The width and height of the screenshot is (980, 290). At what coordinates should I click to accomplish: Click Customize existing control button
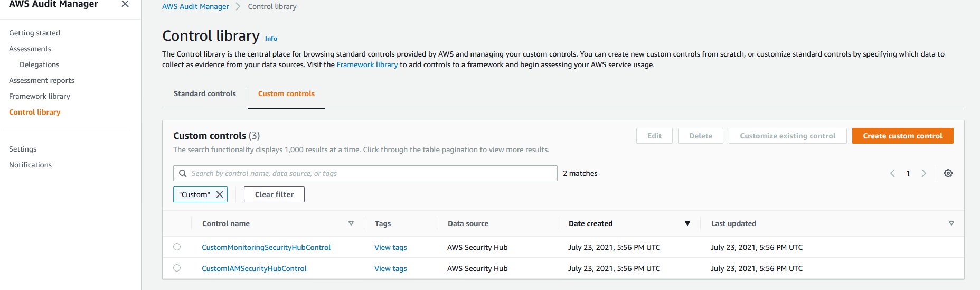click(788, 136)
